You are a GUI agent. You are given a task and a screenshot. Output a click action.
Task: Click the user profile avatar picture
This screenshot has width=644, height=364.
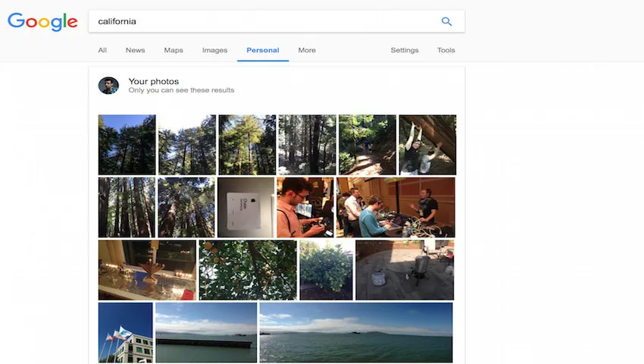click(x=108, y=86)
